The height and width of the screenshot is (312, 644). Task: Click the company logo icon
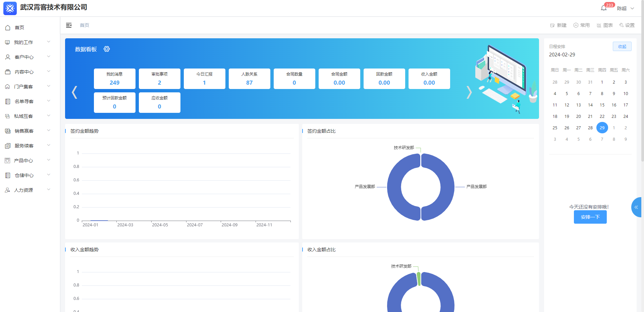click(10, 8)
